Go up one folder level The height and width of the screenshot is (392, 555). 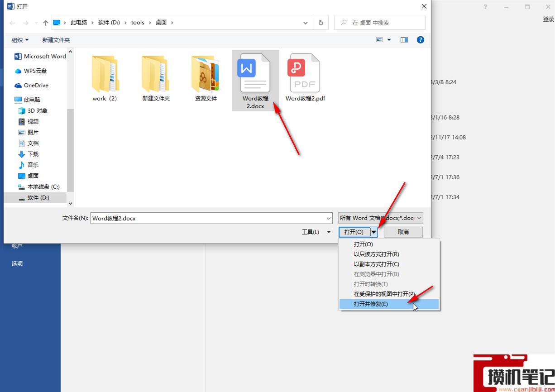pos(46,23)
